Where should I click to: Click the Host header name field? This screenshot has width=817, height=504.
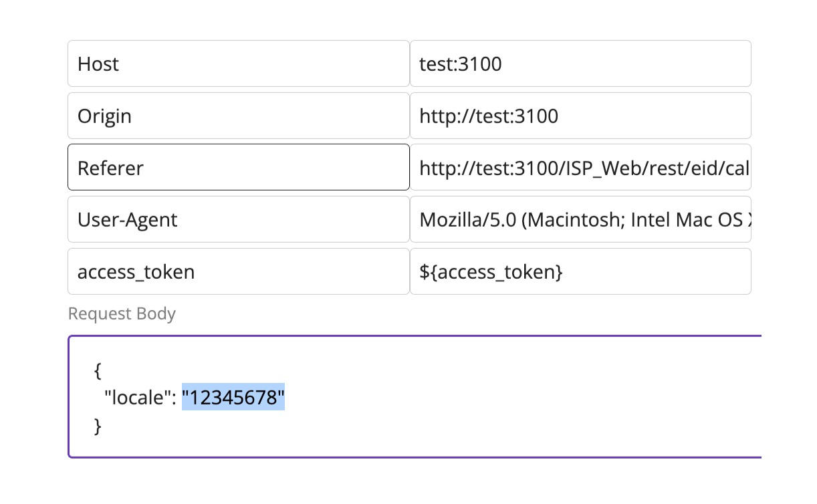[238, 64]
